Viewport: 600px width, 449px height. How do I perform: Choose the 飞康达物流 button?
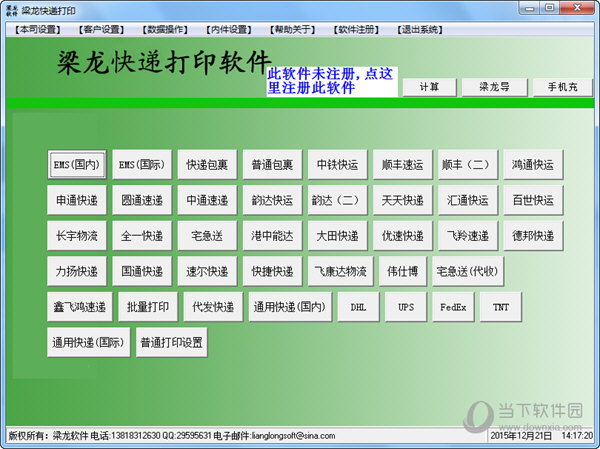coord(341,271)
